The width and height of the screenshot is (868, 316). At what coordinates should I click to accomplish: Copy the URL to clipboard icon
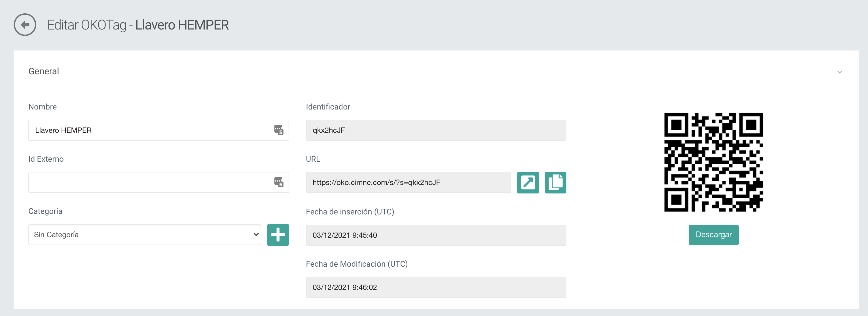555,182
